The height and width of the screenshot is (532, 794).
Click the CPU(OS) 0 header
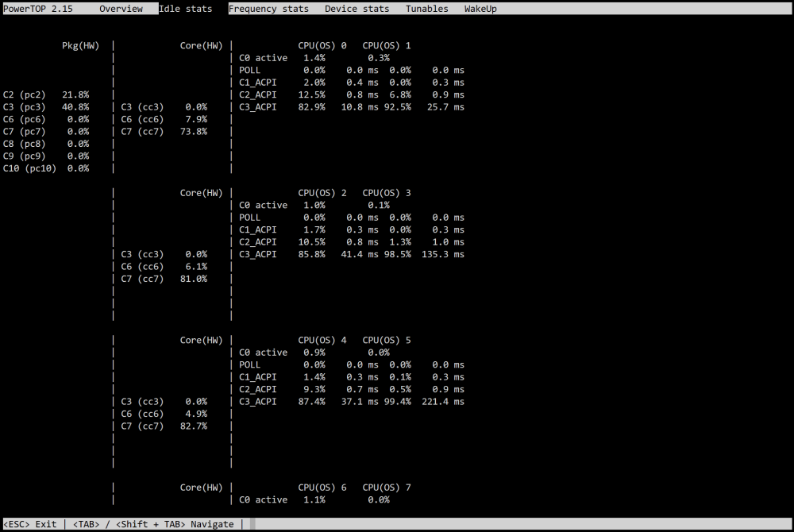(322, 45)
